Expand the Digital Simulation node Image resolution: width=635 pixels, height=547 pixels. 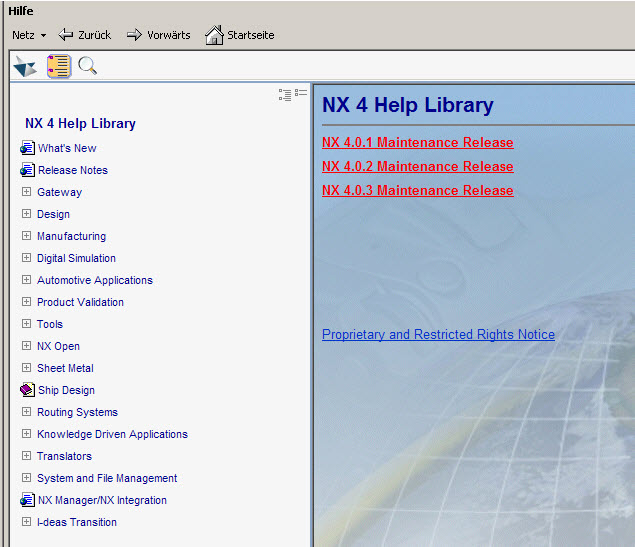tap(26, 258)
